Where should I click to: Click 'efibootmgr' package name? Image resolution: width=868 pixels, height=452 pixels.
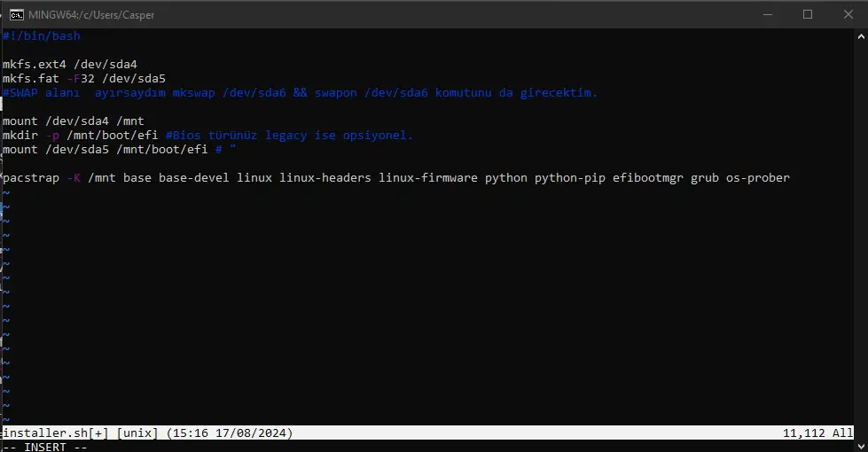[648, 178]
